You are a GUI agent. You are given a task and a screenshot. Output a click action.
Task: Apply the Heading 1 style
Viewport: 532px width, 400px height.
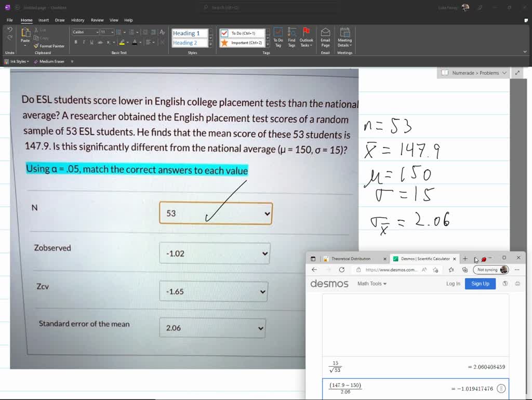(189, 33)
